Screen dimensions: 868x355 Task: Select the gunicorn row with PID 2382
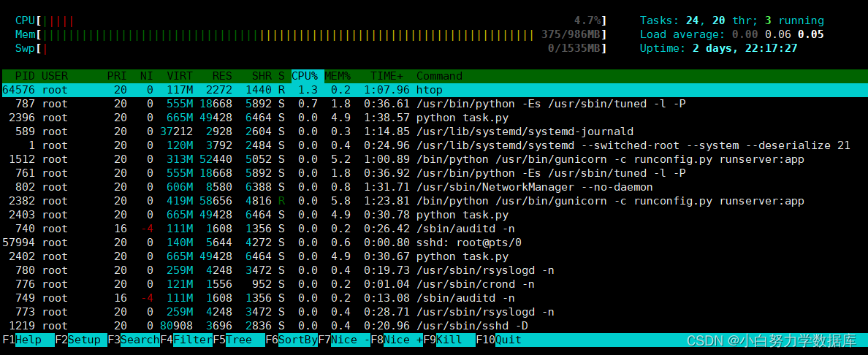pos(434,200)
